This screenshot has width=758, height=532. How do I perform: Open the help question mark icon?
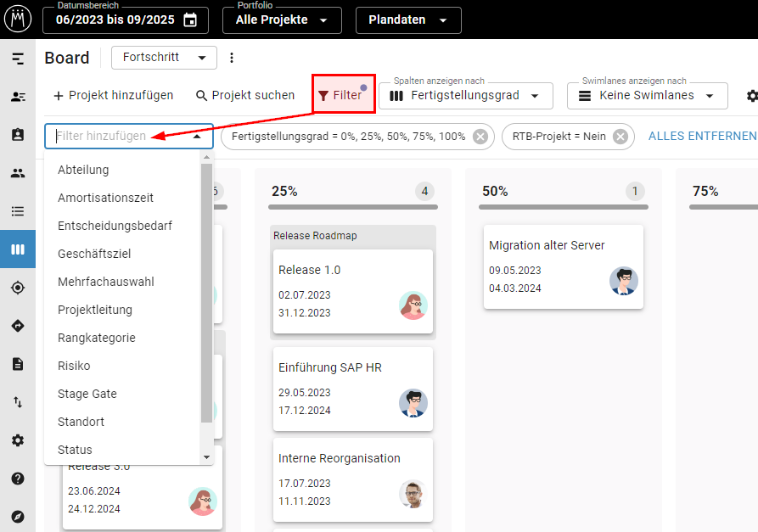tap(18, 479)
